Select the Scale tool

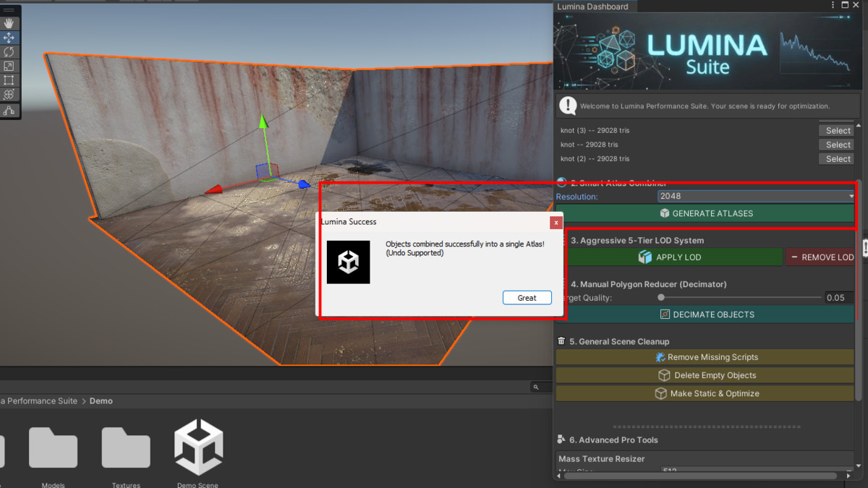click(9, 66)
